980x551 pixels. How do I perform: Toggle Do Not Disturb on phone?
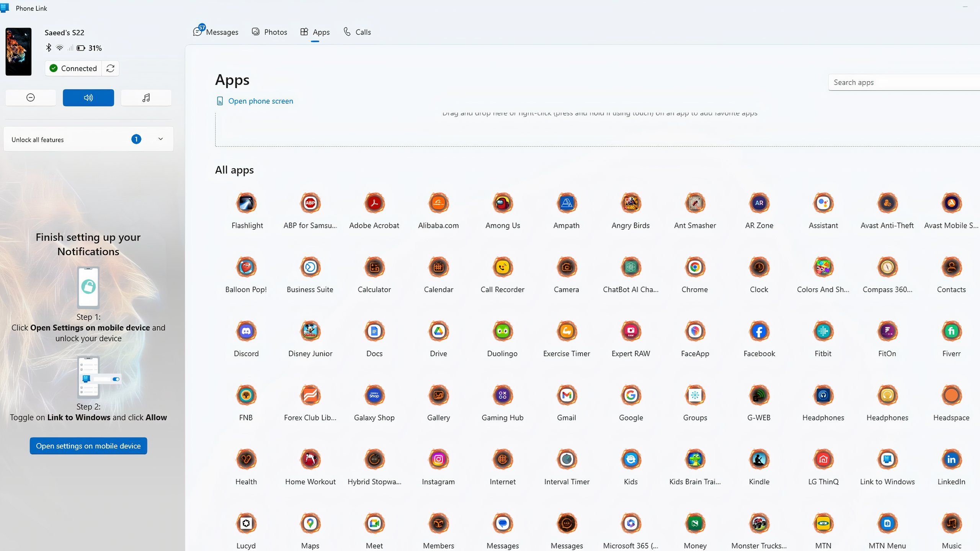[31, 98]
